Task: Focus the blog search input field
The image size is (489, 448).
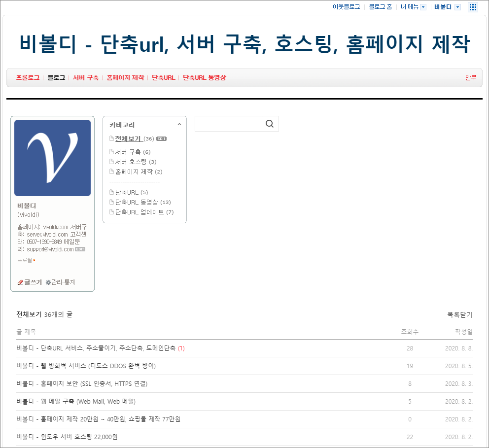Action: pyautogui.click(x=230, y=124)
